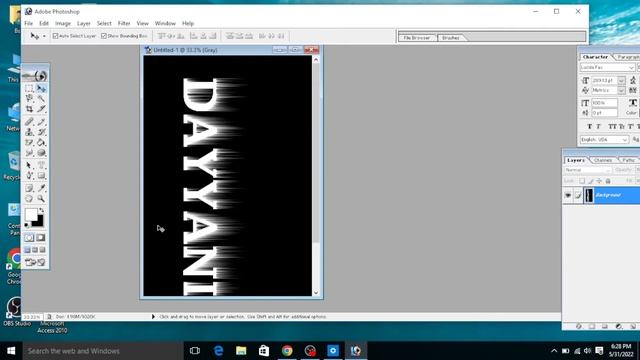
Task: Open the Window menu
Action: point(165,23)
